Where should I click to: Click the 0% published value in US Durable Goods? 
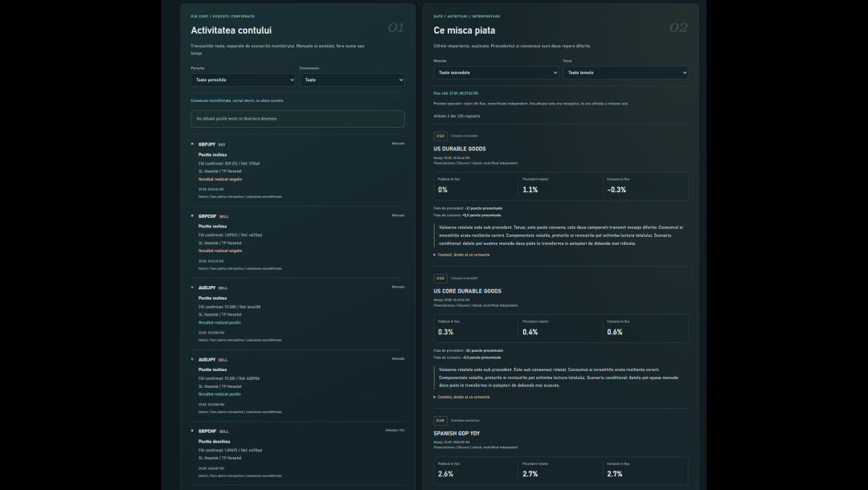[x=442, y=190]
